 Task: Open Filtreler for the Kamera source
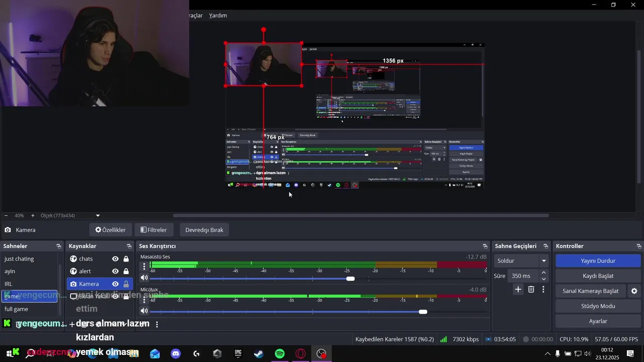pyautogui.click(x=153, y=230)
